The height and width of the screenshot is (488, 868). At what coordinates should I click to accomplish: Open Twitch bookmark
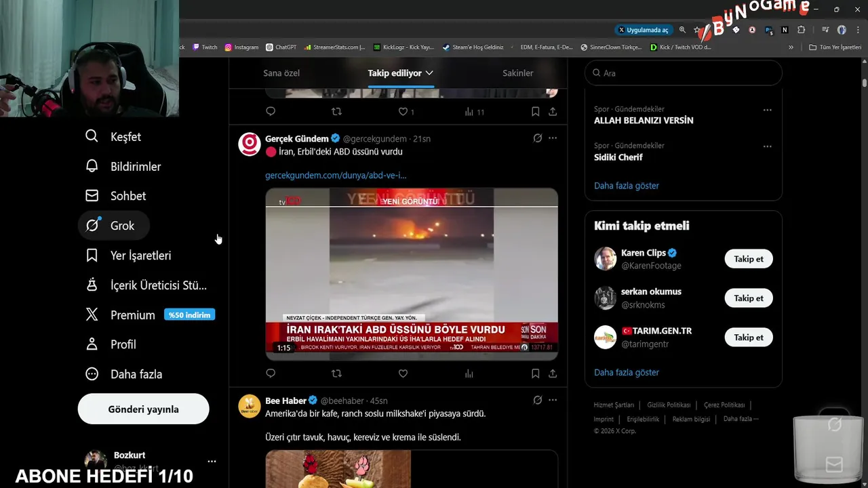pos(205,47)
